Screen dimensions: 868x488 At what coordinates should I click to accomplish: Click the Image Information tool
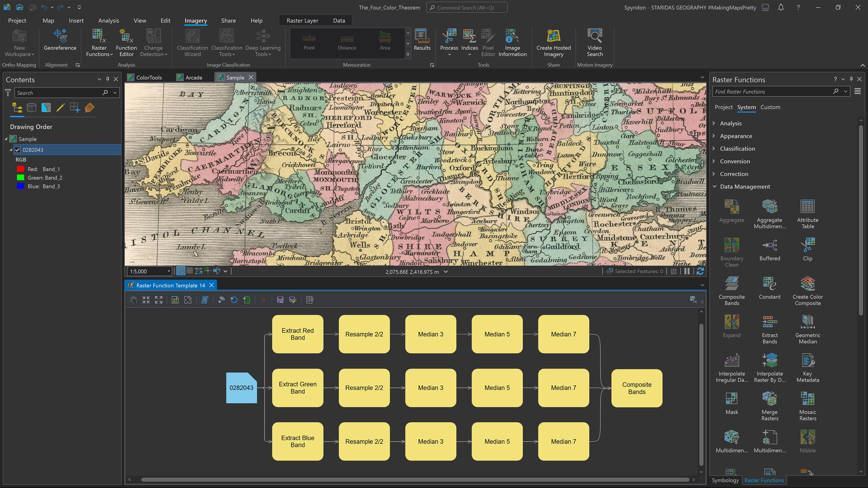512,43
